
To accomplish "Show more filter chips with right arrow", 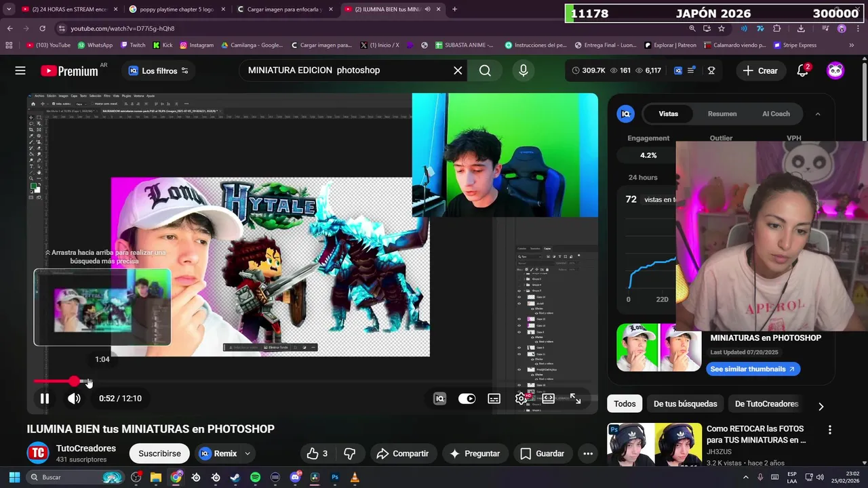I will click(821, 406).
